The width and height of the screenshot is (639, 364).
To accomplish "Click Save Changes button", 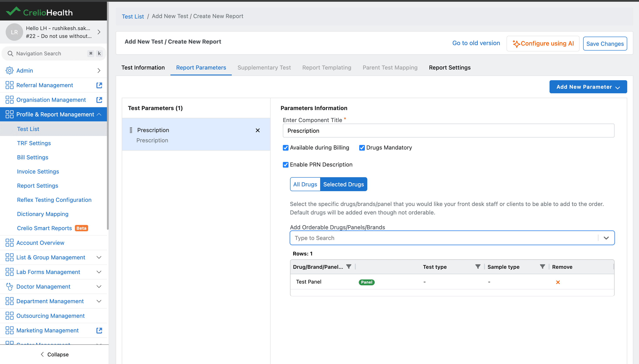I will (x=605, y=44).
